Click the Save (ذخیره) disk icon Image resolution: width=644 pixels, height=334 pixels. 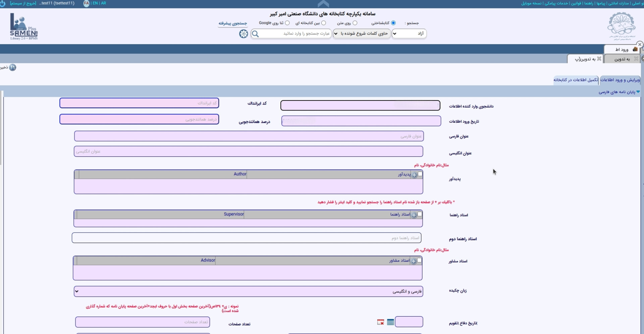[12, 67]
